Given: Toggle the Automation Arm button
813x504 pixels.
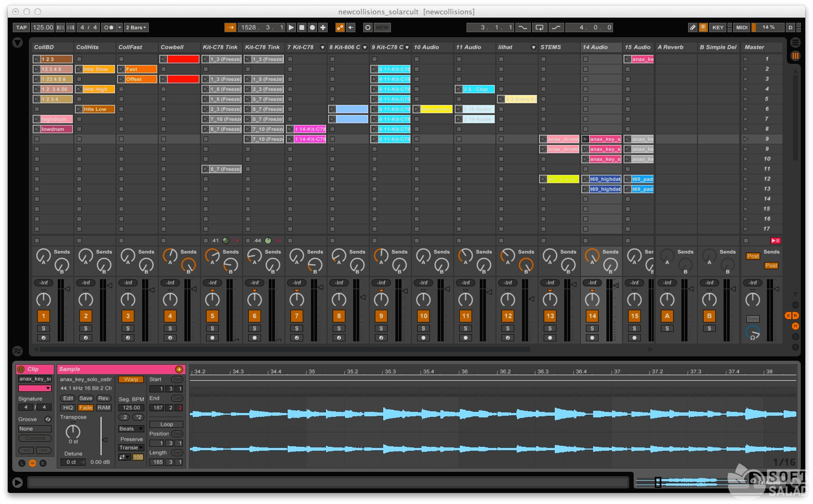Looking at the screenshot, I should click(x=340, y=27).
